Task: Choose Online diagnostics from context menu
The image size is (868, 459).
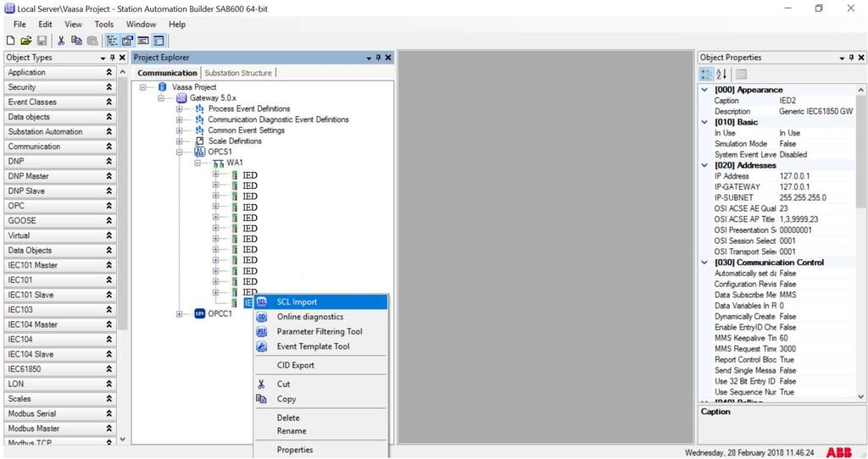Action: pyautogui.click(x=321, y=317)
